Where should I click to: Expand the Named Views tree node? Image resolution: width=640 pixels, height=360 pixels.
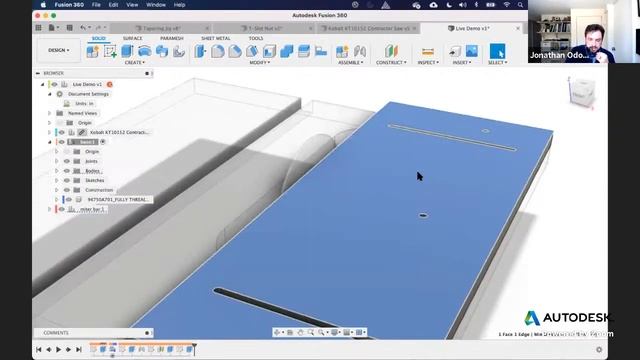pos(49,113)
